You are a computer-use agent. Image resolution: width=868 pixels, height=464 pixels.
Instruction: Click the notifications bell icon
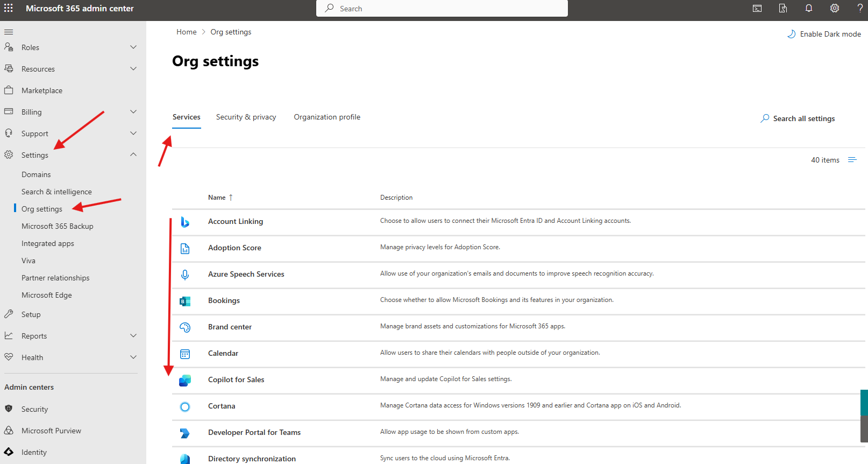pyautogui.click(x=809, y=8)
